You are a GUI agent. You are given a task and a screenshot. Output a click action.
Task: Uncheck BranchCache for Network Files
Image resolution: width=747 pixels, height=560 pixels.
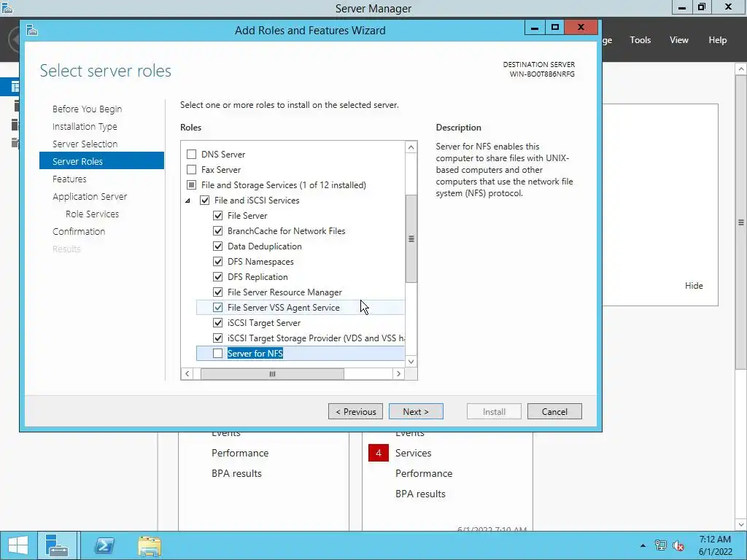(217, 231)
